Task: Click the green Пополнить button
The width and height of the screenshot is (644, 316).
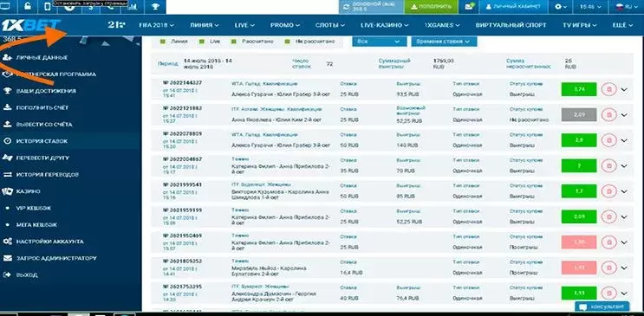Action: (431, 7)
